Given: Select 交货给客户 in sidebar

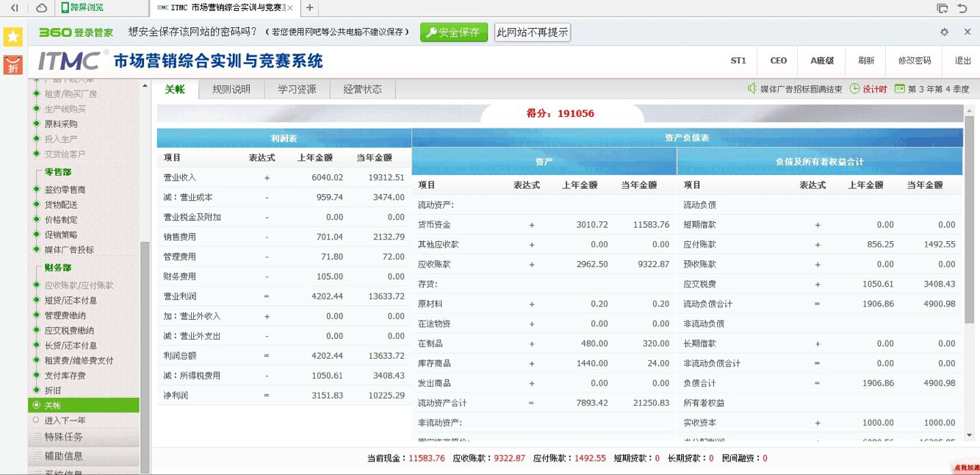Looking at the screenshot, I should pyautogui.click(x=65, y=154).
